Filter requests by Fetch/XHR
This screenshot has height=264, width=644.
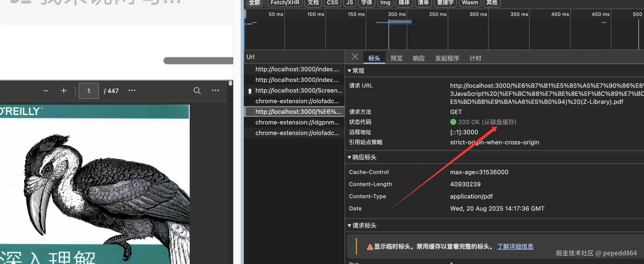285,3
